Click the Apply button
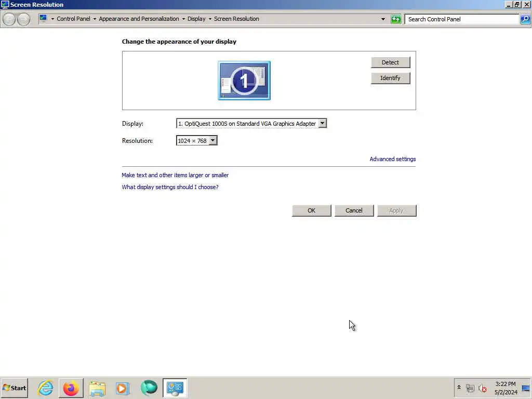The width and height of the screenshot is (532, 399). [x=396, y=211]
